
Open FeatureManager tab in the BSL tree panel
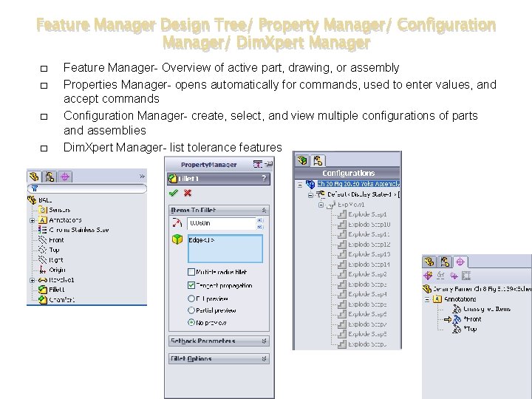pyautogui.click(x=34, y=177)
